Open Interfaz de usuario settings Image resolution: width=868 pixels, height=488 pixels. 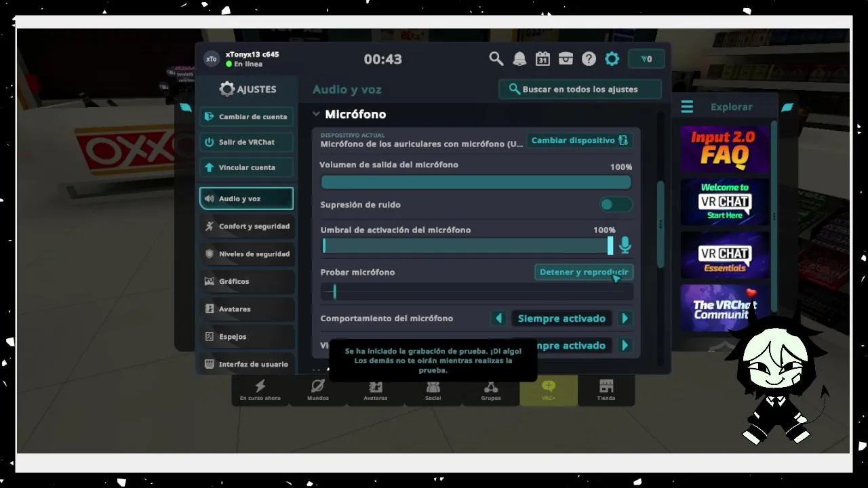tap(246, 364)
